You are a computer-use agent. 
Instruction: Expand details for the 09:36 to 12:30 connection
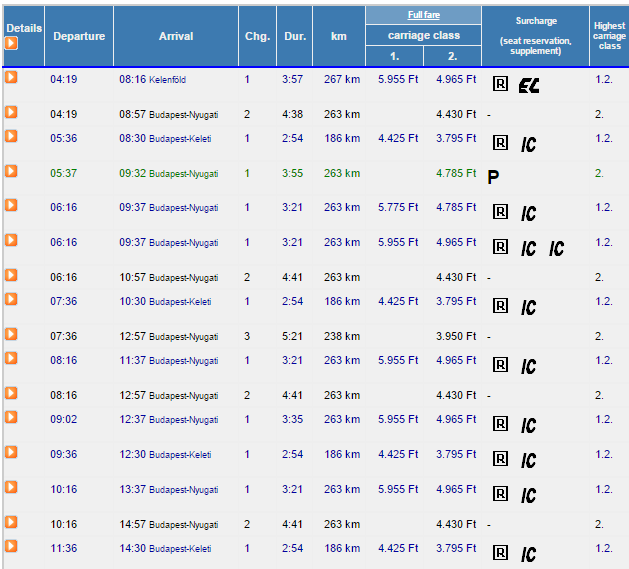(11, 452)
